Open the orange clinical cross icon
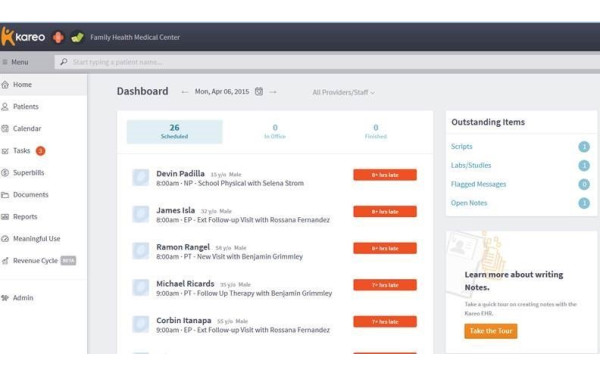Viewport: 600px width, 375px height. tap(58, 37)
